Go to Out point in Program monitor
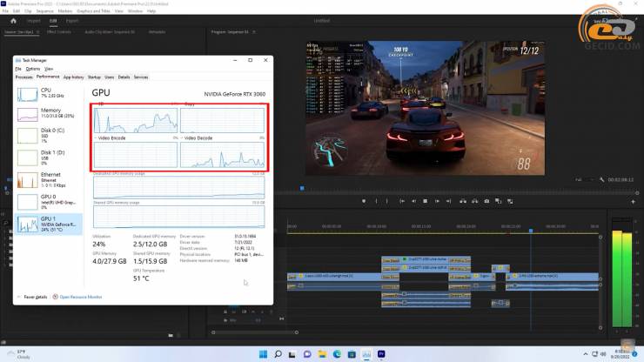Viewport: 644px width, 362px height. [448, 201]
